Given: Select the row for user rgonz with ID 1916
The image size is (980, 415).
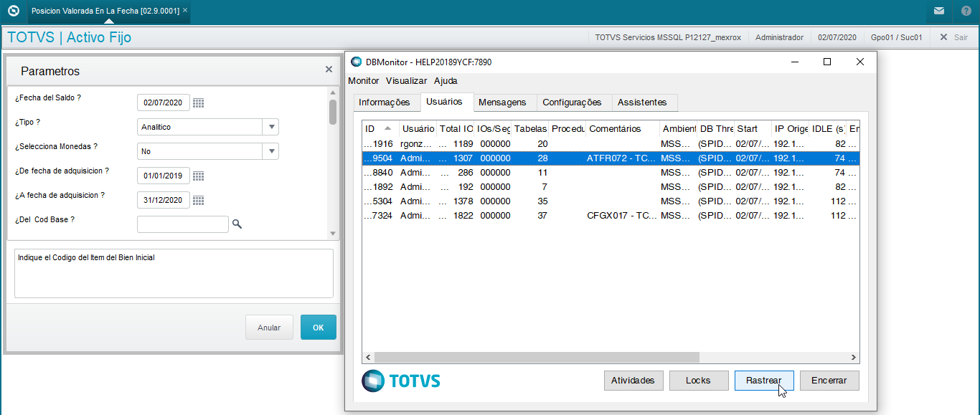Looking at the screenshot, I should [611, 144].
